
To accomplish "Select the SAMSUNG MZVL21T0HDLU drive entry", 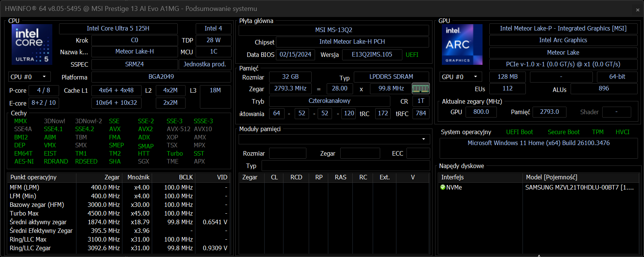I will [x=579, y=187].
